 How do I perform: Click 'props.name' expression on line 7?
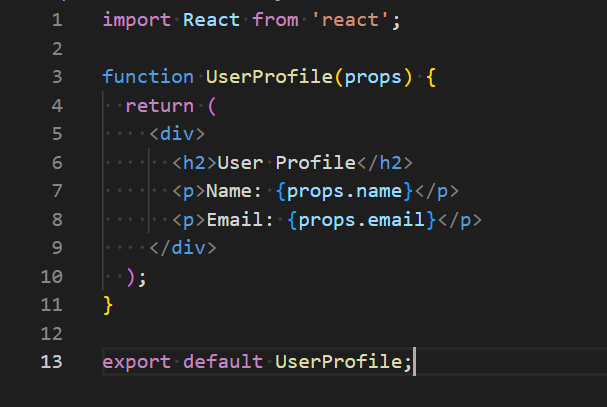[x=344, y=191]
